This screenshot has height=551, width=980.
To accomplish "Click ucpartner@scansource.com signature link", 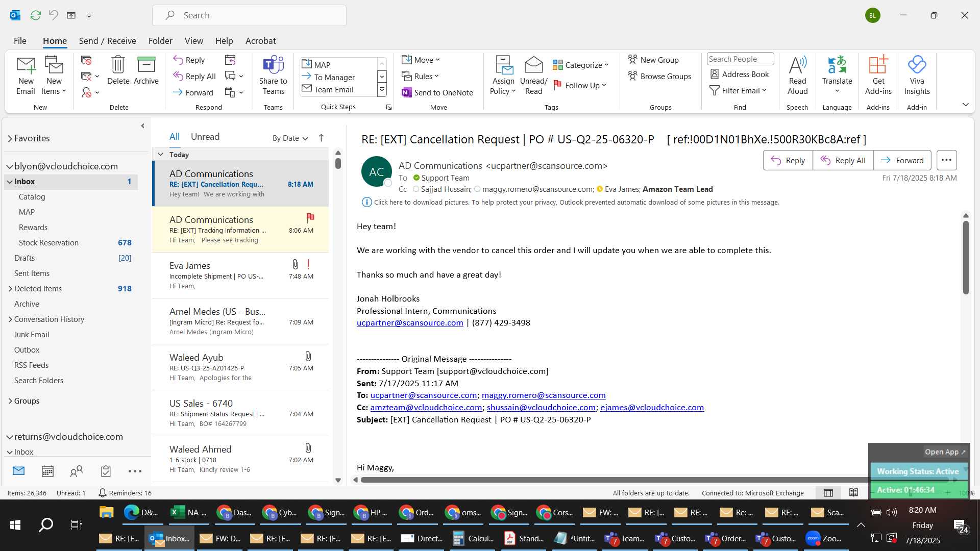I will [x=410, y=323].
